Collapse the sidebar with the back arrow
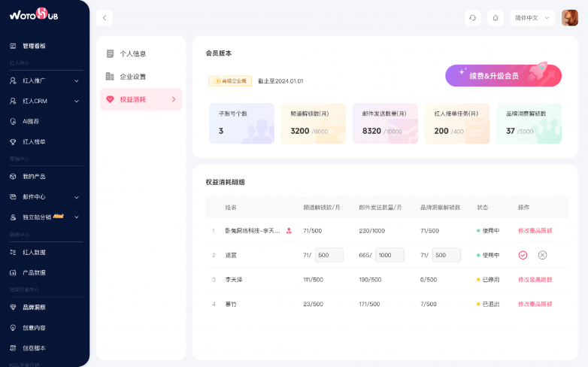 coord(105,17)
